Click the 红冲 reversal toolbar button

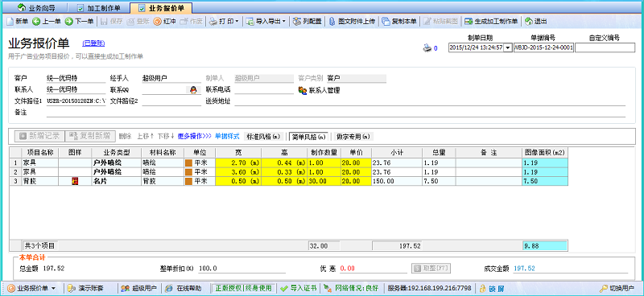pos(165,22)
